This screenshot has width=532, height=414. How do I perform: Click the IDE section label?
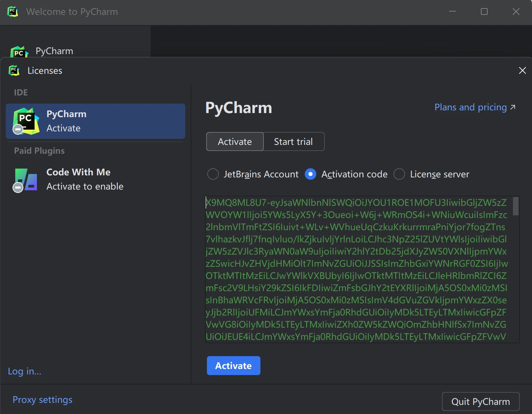pyautogui.click(x=21, y=92)
